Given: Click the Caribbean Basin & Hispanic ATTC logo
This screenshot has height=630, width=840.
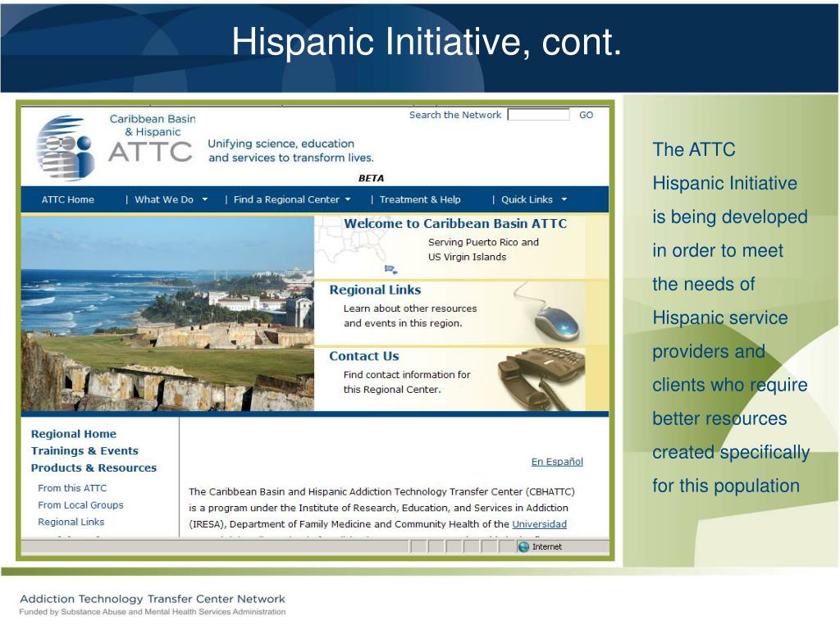Looking at the screenshot, I should pyautogui.click(x=115, y=147).
